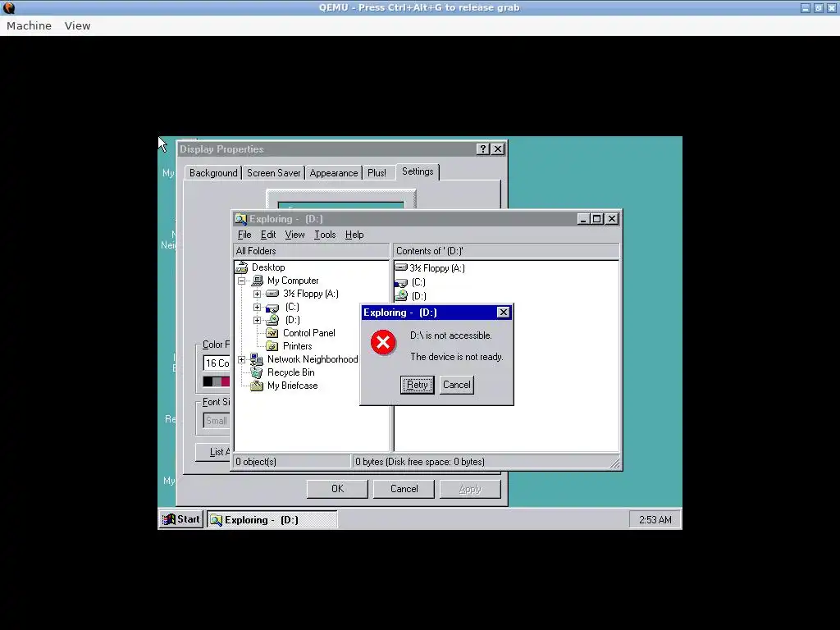Click Cancel in Display Properties
The width and height of the screenshot is (840, 630).
404,489
